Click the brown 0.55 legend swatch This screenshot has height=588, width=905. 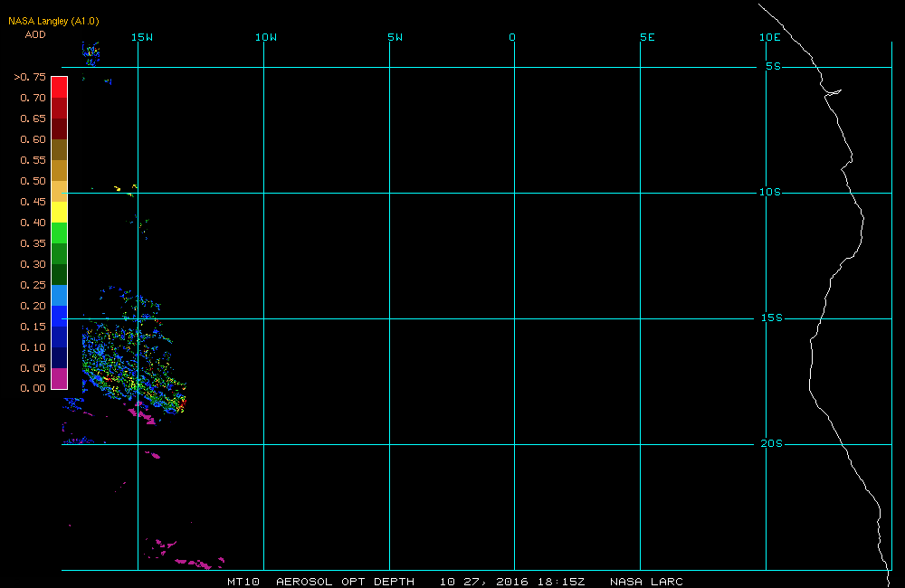pos(60,149)
